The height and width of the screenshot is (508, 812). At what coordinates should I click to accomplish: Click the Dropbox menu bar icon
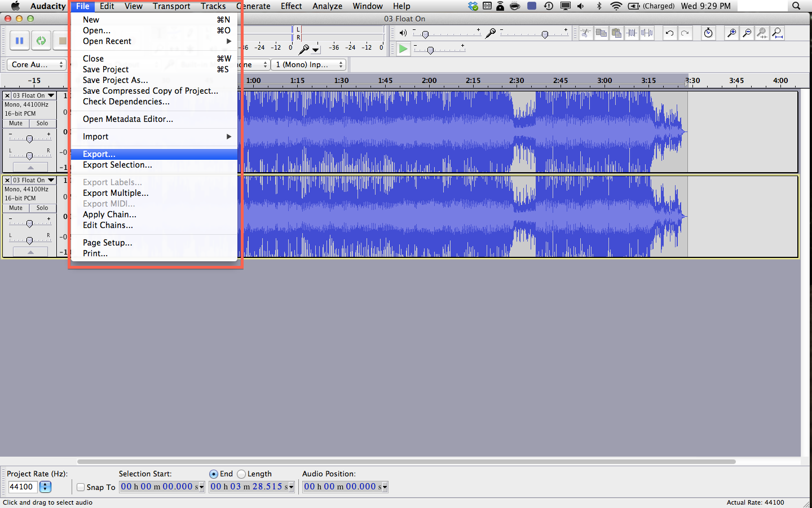tap(473, 6)
